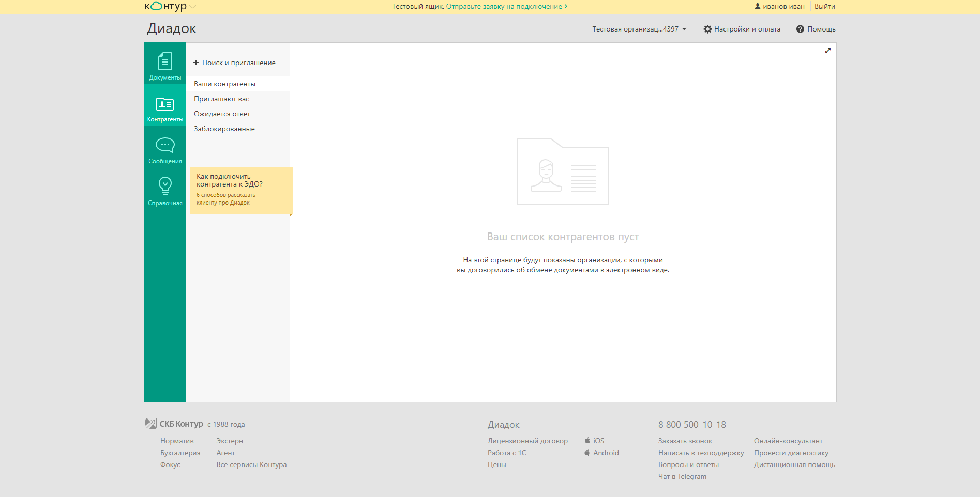
Task: Click the phone number 8 800 500-10-18
Action: click(x=692, y=425)
